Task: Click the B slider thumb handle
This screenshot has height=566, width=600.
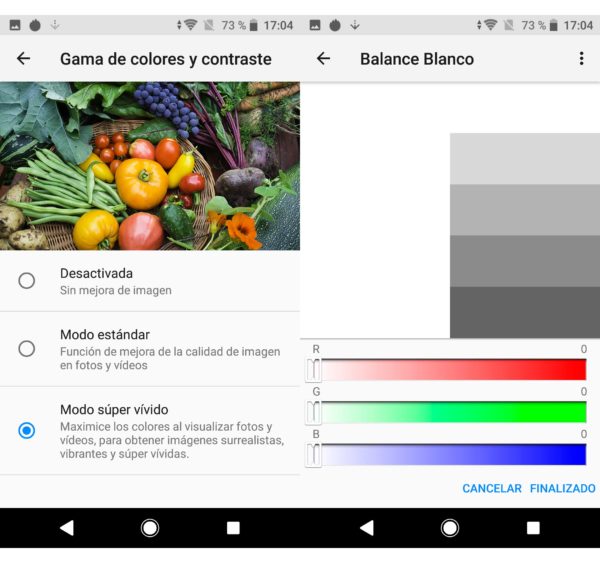Action: tap(314, 455)
